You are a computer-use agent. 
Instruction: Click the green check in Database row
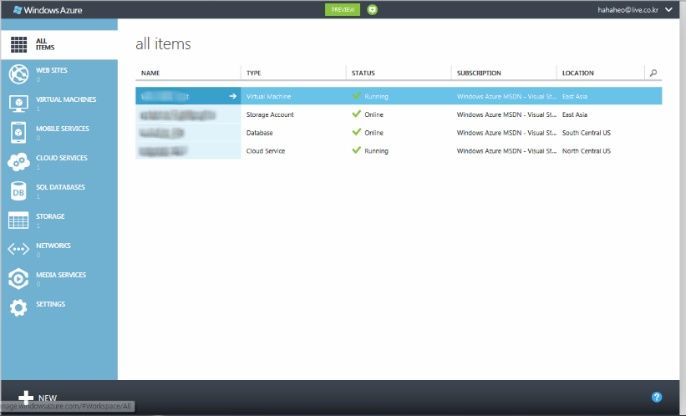coord(357,132)
